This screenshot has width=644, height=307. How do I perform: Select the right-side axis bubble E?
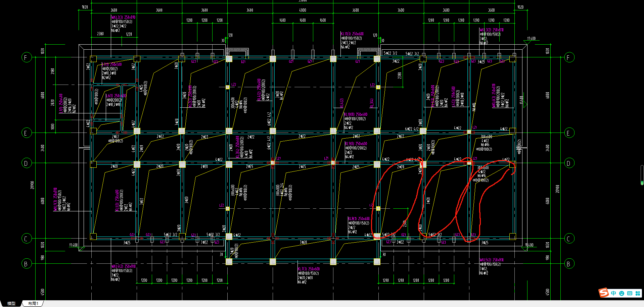pyautogui.click(x=569, y=133)
